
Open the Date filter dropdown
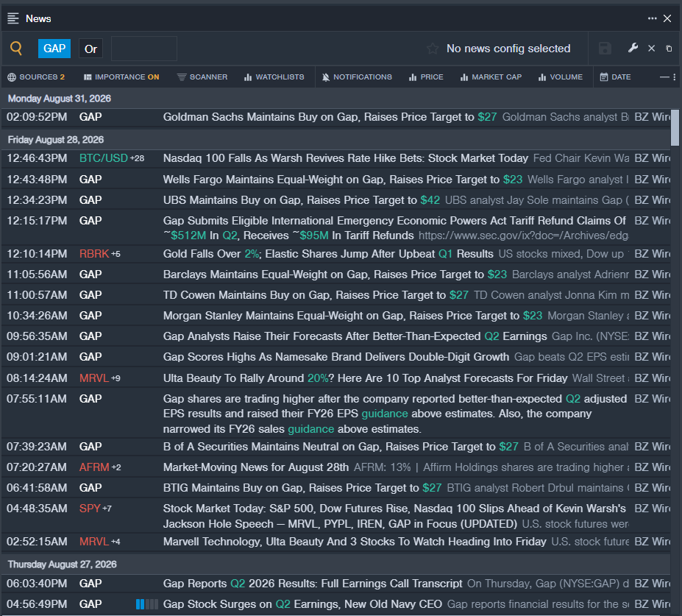615,77
